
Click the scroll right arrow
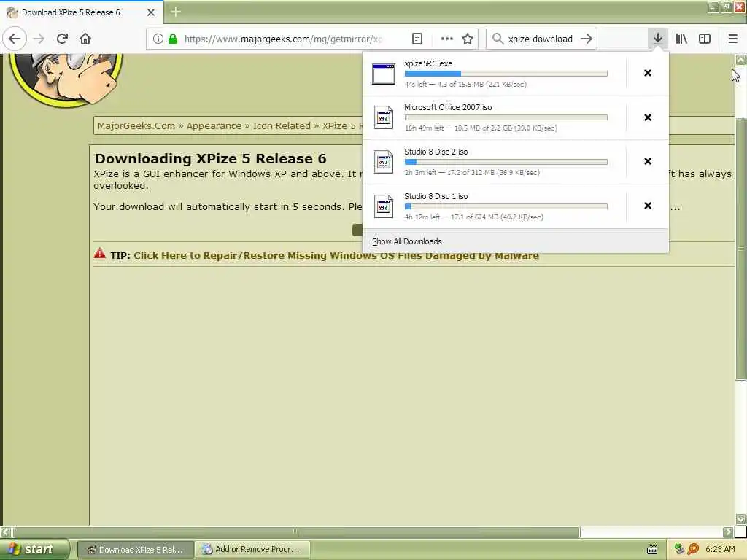click(727, 532)
